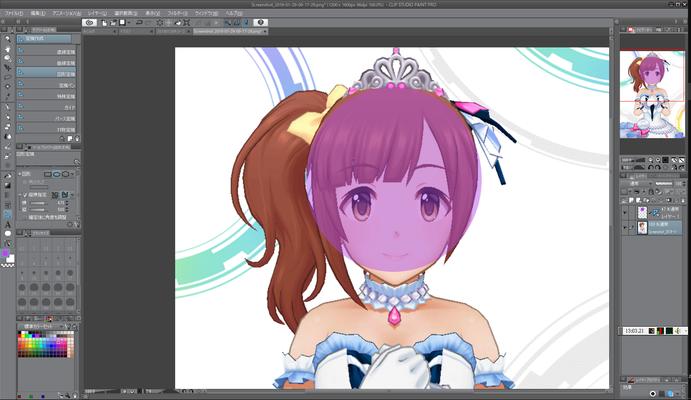Select the Pen tool
691x400 pixels.
[7, 107]
